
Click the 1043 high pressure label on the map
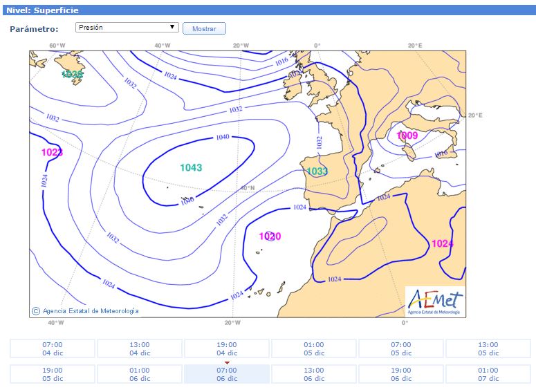(x=191, y=168)
